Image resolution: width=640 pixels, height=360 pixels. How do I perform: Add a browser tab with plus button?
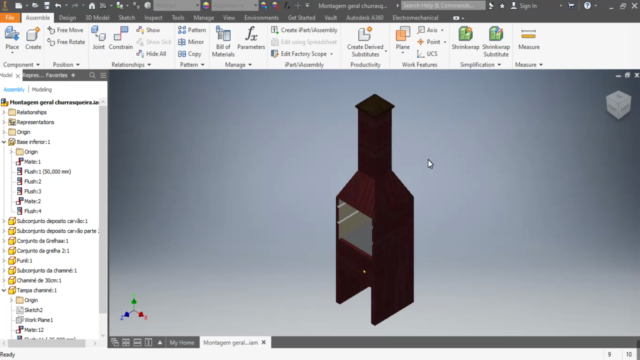point(73,75)
